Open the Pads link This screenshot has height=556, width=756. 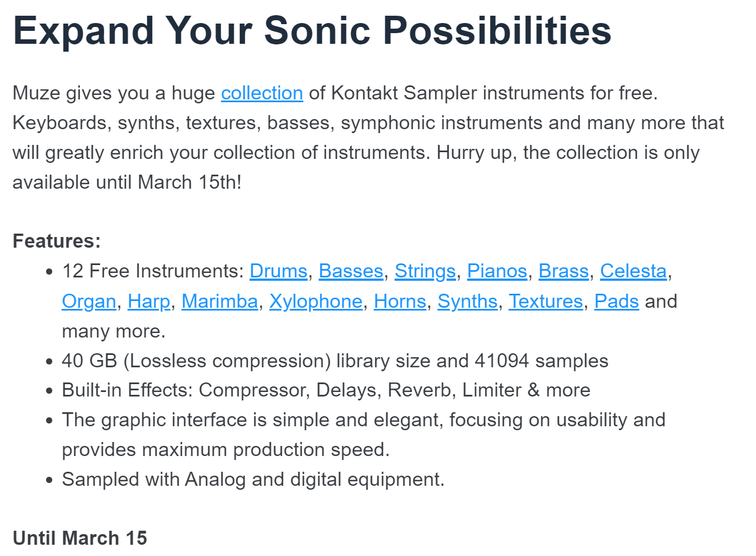click(x=617, y=302)
